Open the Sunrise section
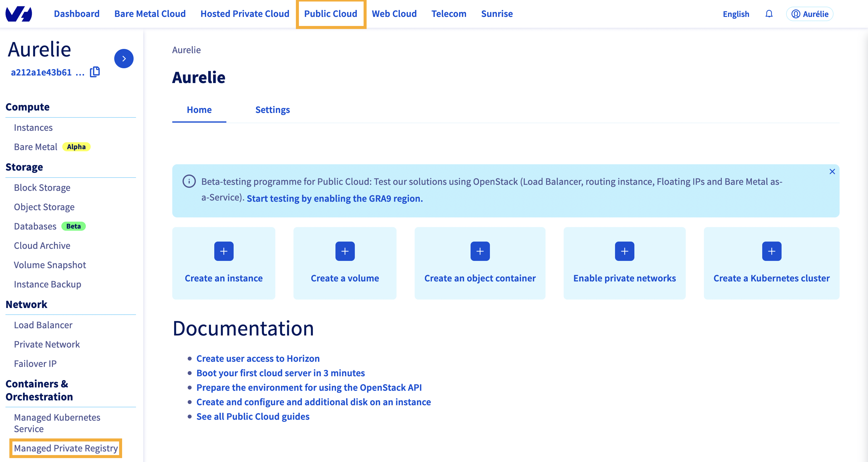 click(x=497, y=14)
